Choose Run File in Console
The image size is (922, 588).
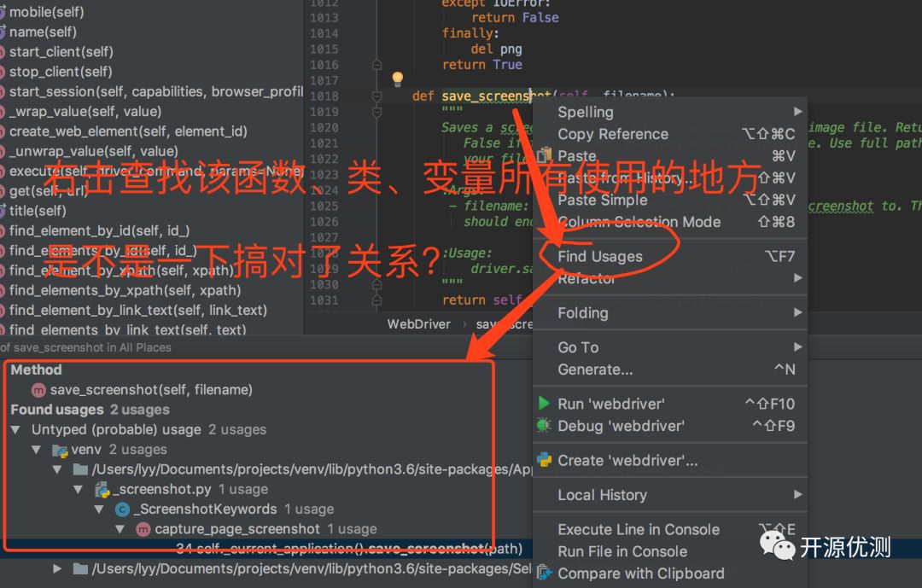coord(670,551)
